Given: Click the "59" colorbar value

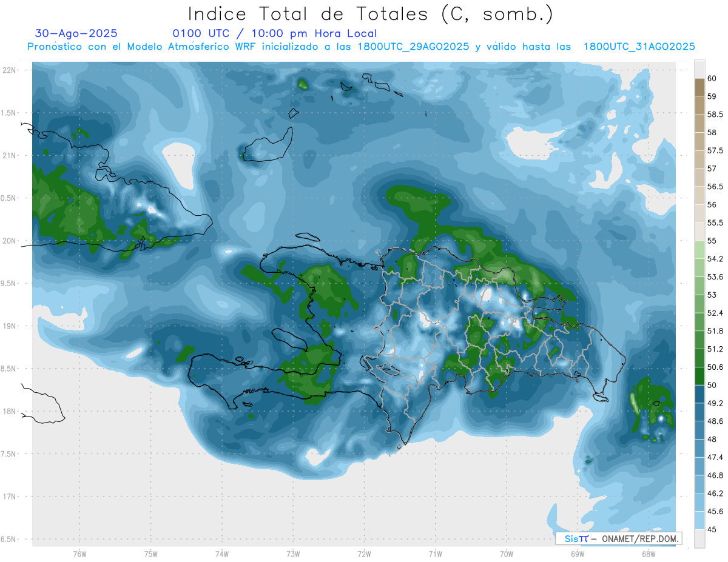Looking at the screenshot, I should click(712, 96).
